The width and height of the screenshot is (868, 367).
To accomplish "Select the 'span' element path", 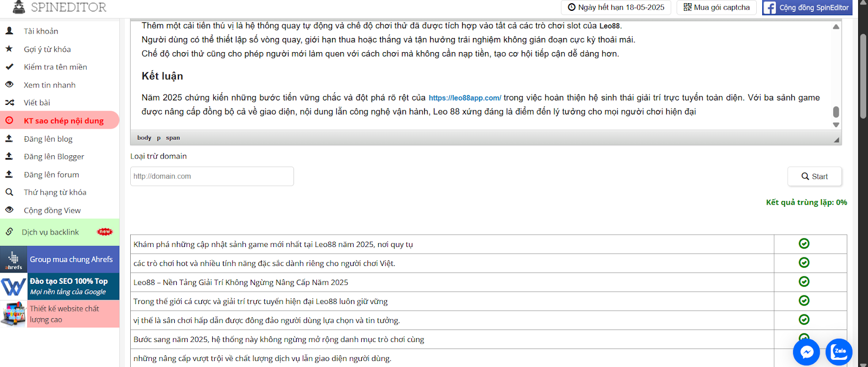I will point(173,138).
